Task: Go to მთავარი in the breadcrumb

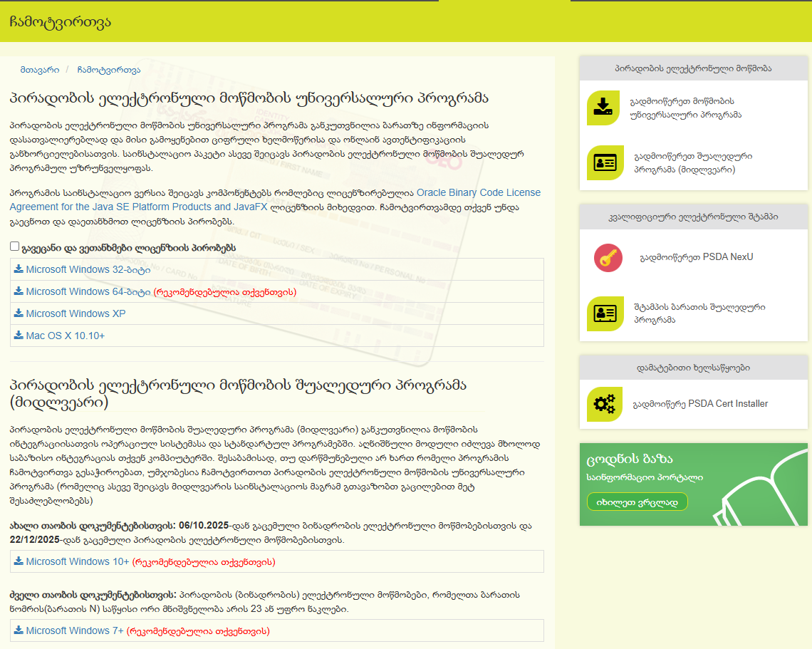Action: pos(40,70)
